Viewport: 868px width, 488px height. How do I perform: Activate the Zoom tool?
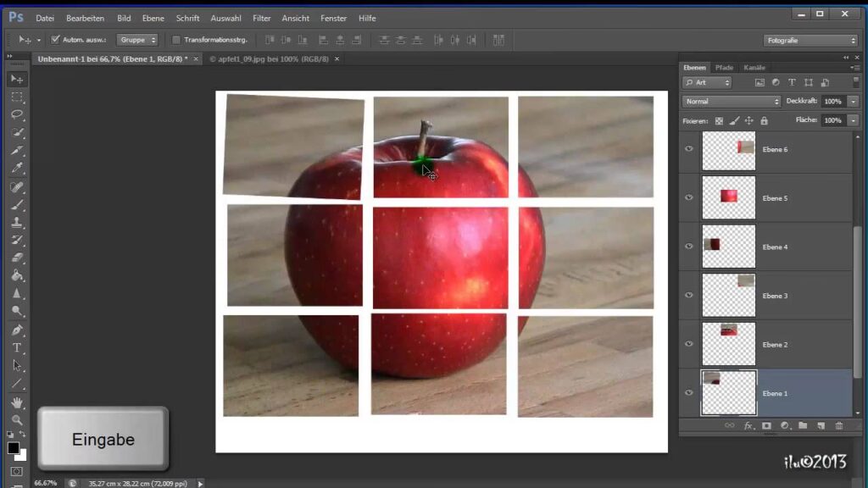17,420
